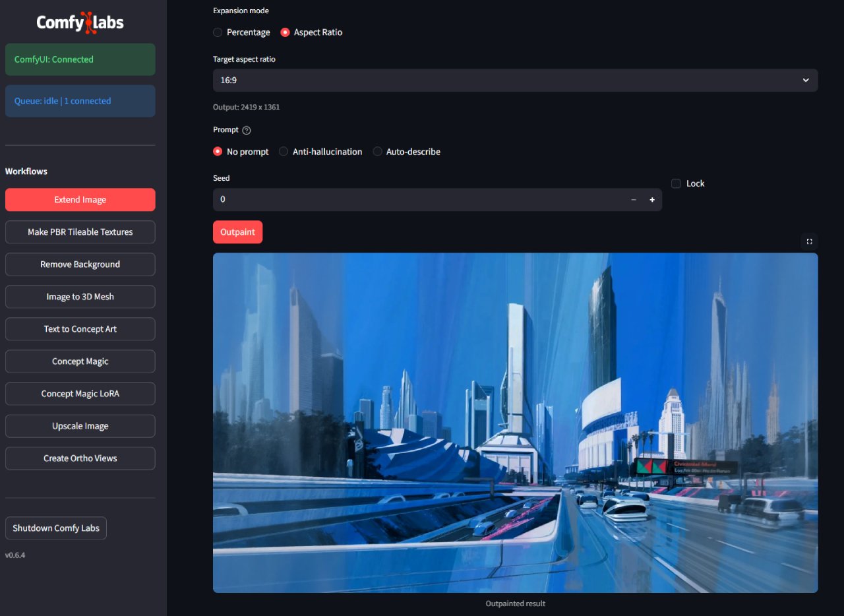844x616 pixels.
Task: Open the Concept Magic LoRA workflow
Action: [x=80, y=394]
